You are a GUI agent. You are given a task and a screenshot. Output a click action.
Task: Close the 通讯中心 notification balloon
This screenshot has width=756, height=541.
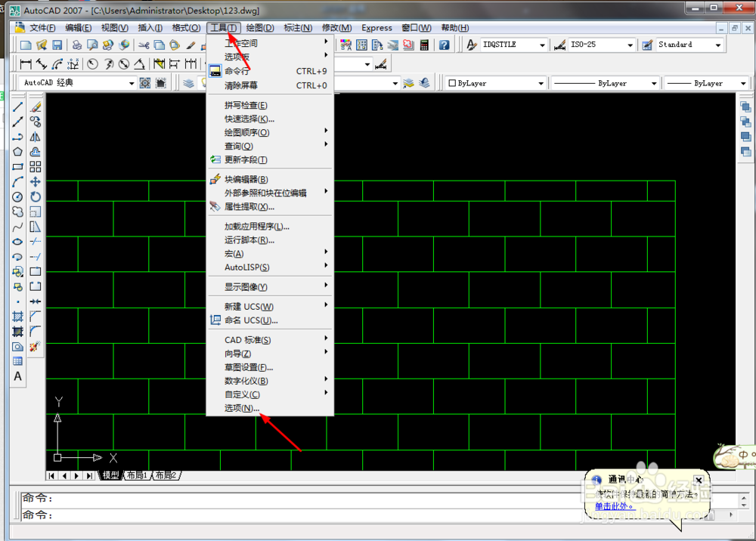(x=698, y=480)
